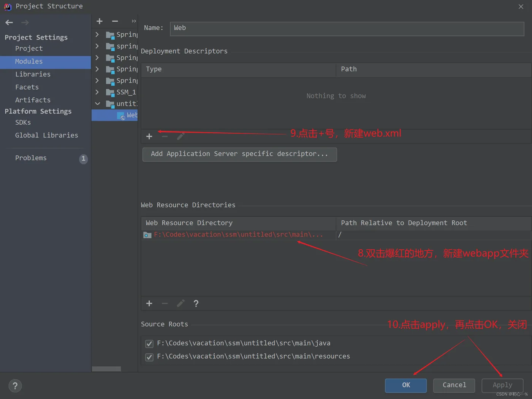532x399 pixels.
Task: Click the Cancel button
Action: coord(454,385)
